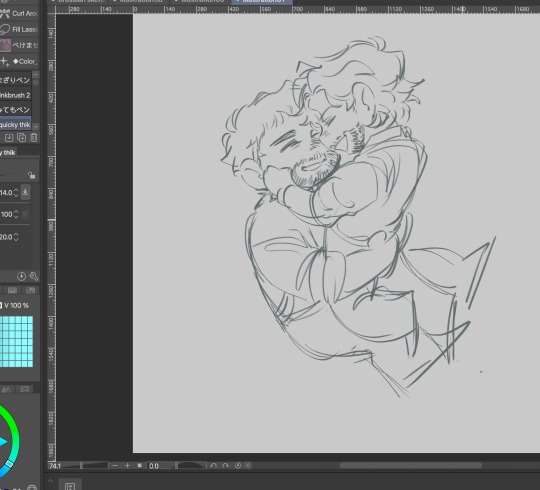Expand timeline panel with the up chevron
Image resolution: width=540 pixels, height=490 pixels.
[51, 481]
